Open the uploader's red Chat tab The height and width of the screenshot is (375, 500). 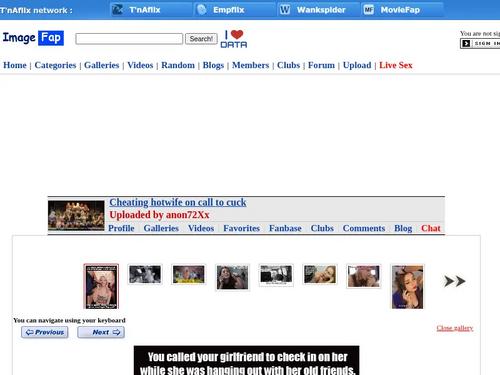pyautogui.click(x=431, y=228)
